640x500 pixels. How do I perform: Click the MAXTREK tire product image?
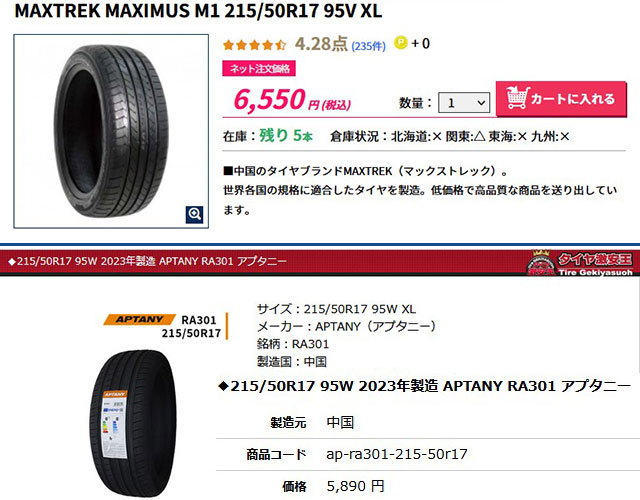pyautogui.click(x=111, y=131)
